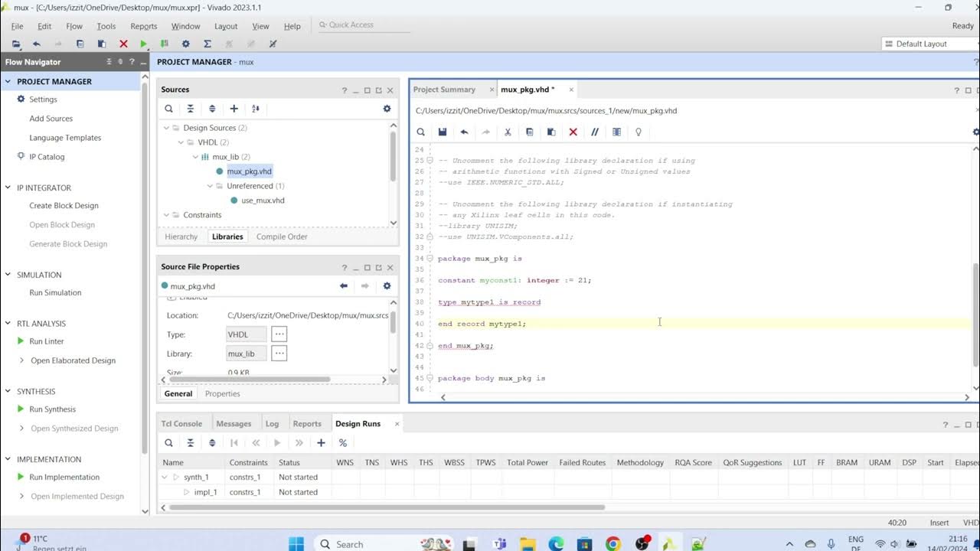Collapse the Unreferenced tree node
Viewport: 980px width, 551px height.
210,186
